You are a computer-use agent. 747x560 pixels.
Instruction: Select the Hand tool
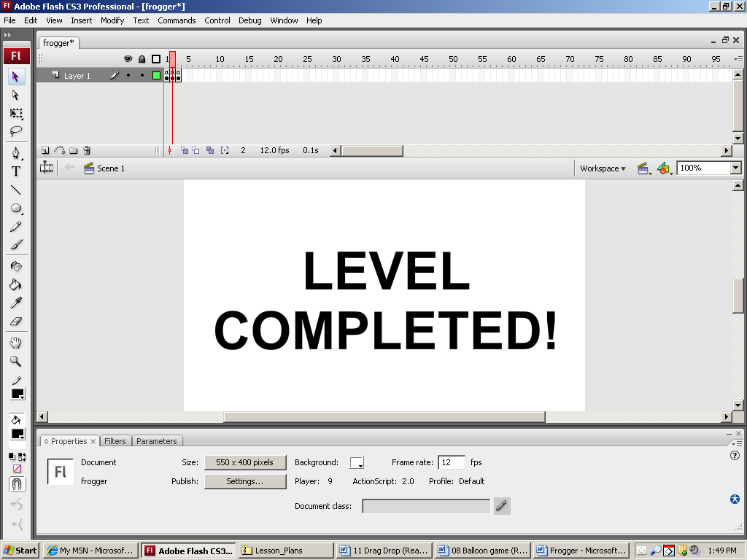pyautogui.click(x=16, y=343)
